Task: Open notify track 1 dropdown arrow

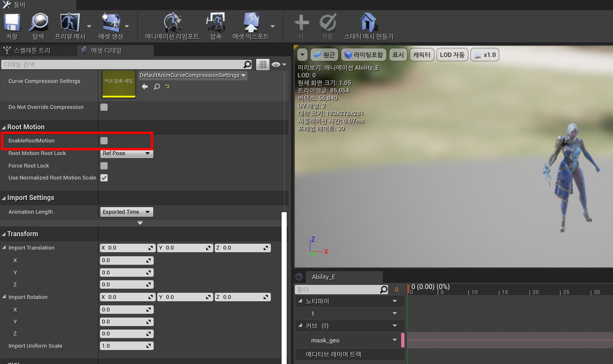Action: [395, 313]
